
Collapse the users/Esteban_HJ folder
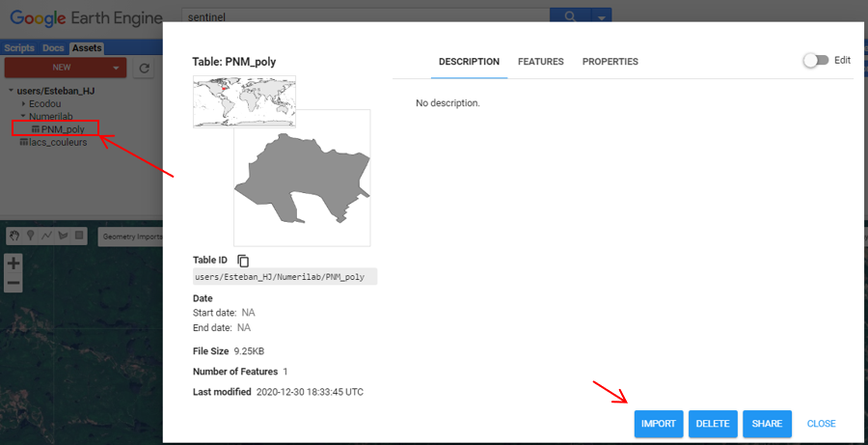pos(12,91)
